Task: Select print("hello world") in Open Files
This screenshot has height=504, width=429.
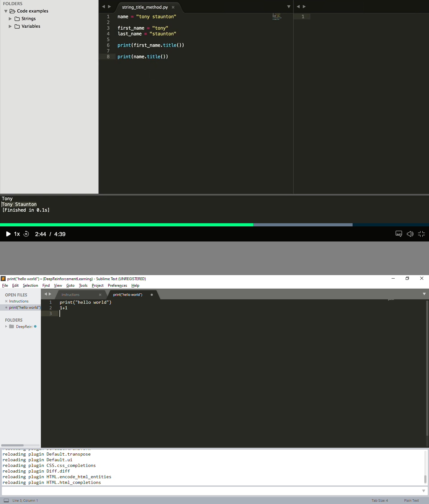Action: click(x=25, y=307)
